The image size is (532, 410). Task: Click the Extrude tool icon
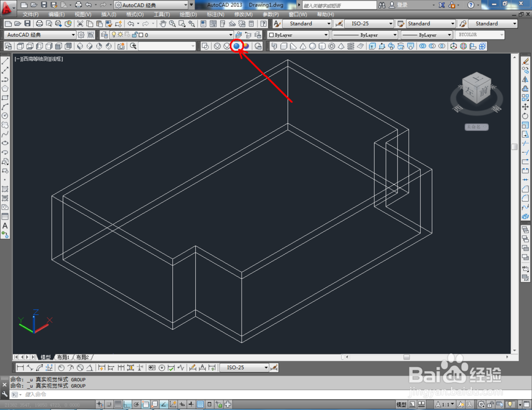(x=372, y=46)
